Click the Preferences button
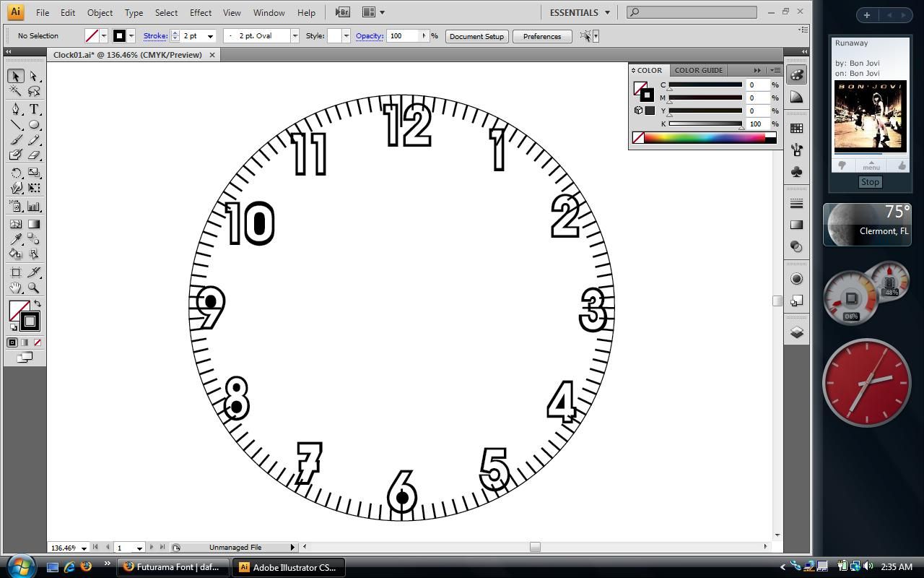 [x=541, y=36]
